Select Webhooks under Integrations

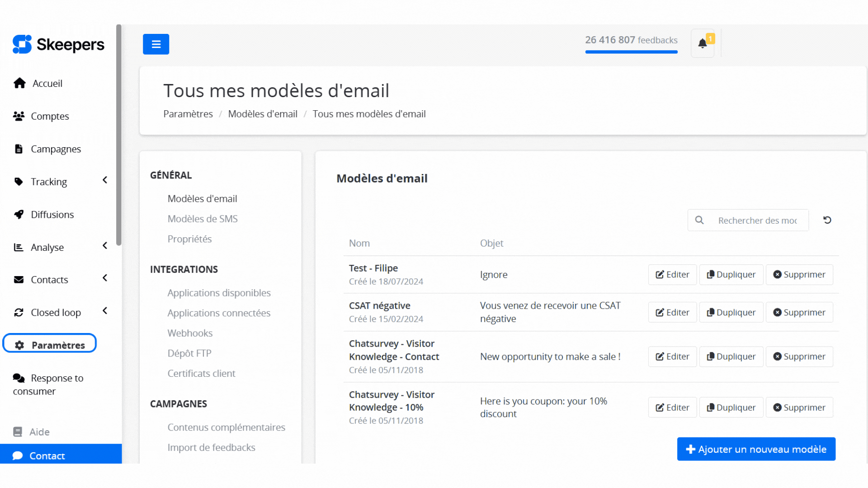point(190,333)
